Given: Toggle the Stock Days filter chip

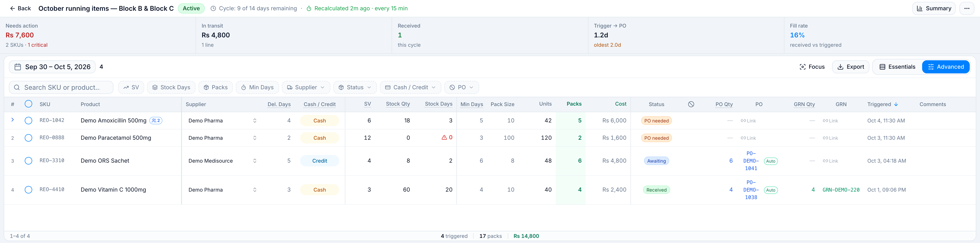Looking at the screenshot, I should [171, 87].
